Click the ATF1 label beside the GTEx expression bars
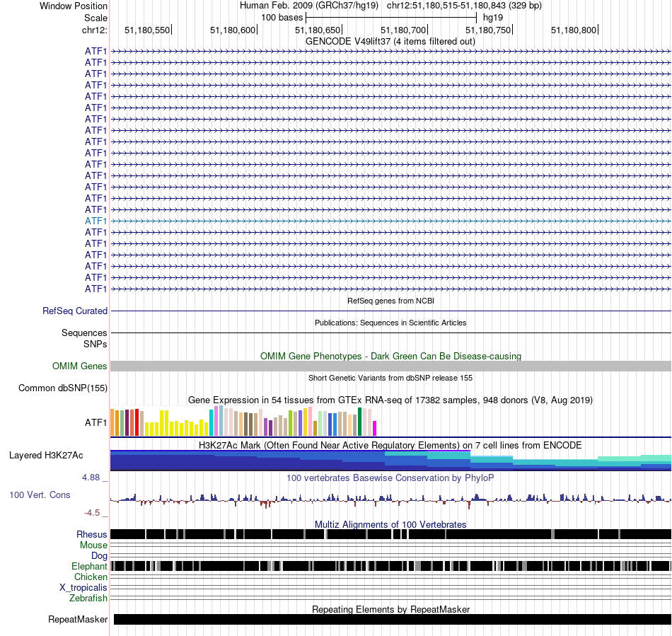 pyautogui.click(x=95, y=422)
